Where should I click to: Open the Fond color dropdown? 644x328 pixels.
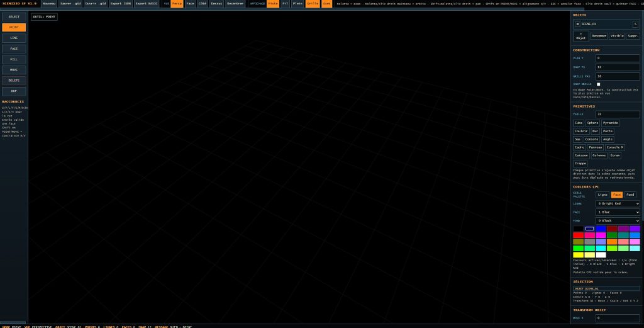618,221
